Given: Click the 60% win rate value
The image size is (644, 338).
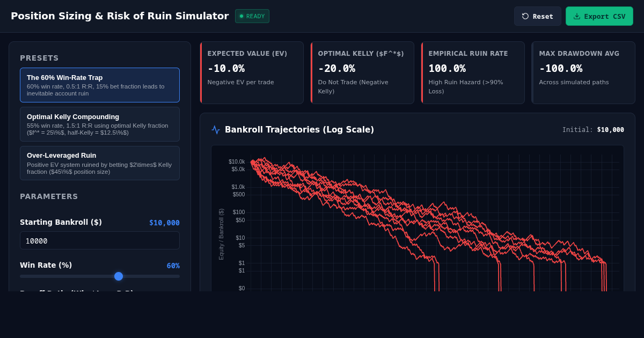Looking at the screenshot, I should click(173, 266).
